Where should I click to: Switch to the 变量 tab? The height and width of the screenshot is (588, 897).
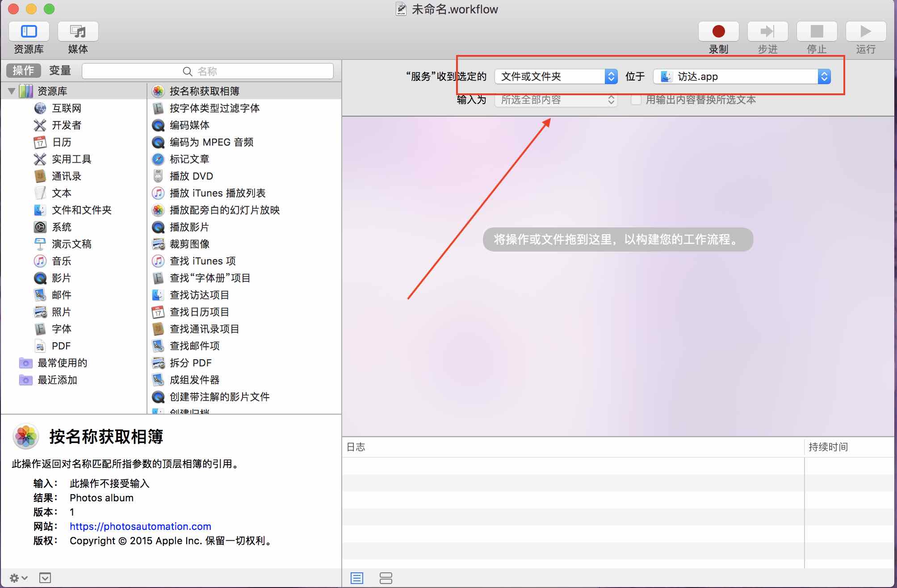click(x=60, y=71)
